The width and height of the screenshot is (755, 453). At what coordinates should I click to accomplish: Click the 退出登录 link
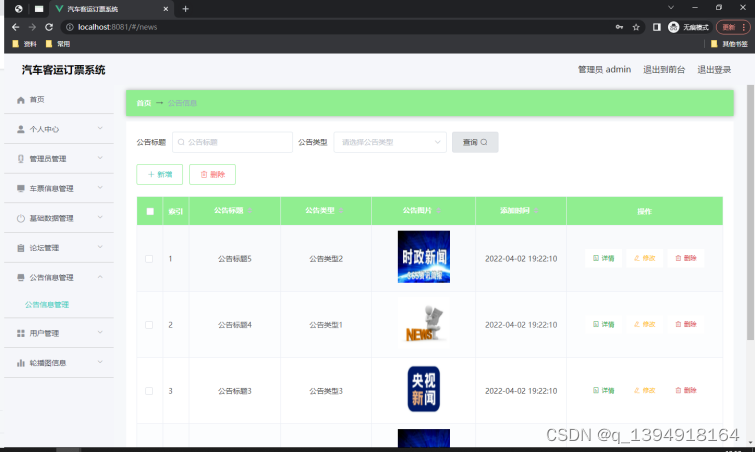714,70
